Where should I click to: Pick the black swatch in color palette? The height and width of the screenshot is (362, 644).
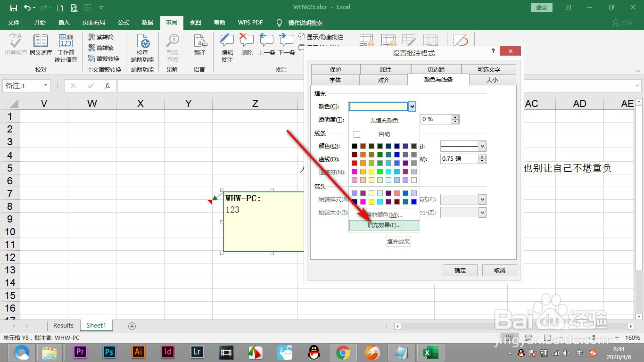(354, 146)
